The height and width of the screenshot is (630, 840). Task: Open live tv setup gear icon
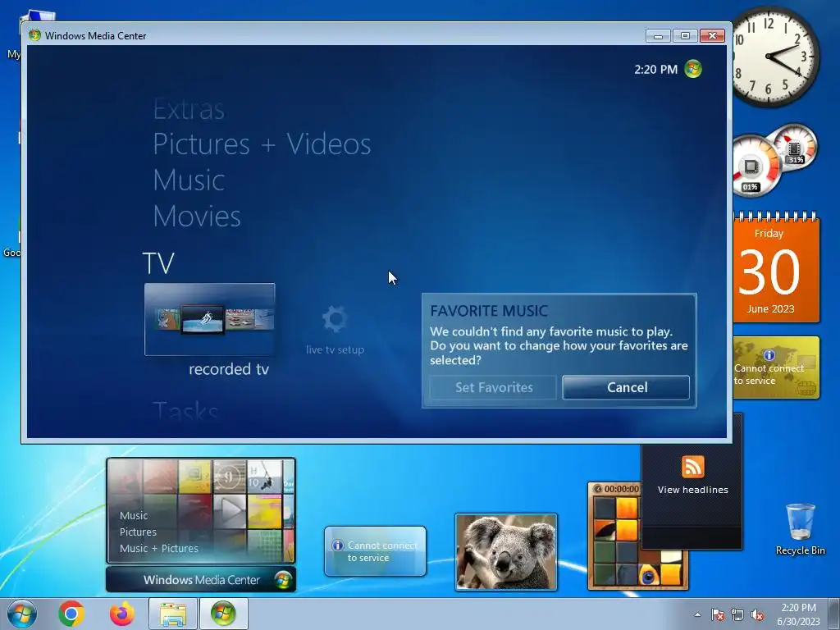(x=336, y=319)
